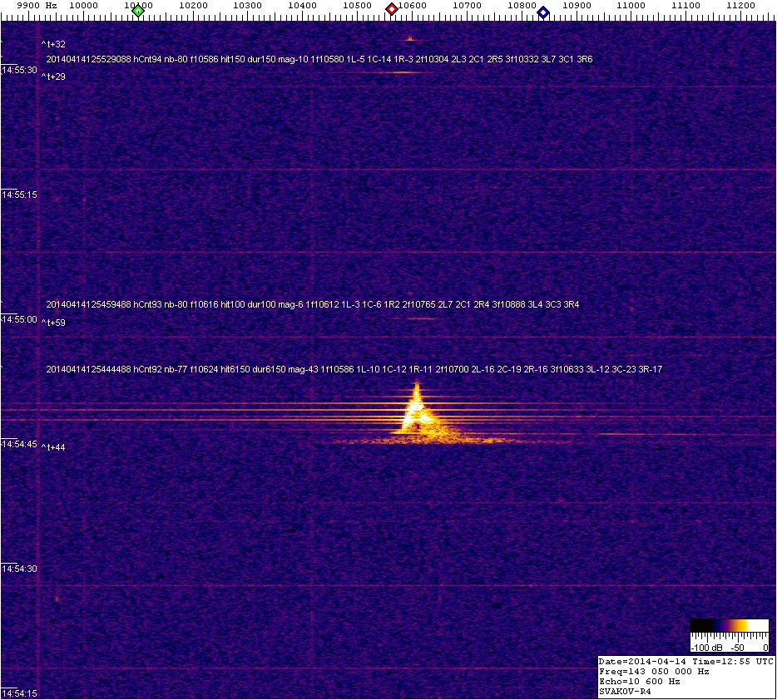The height and width of the screenshot is (700, 777).
Task: Select the ^t+44 time offset marker
Action: (53, 447)
